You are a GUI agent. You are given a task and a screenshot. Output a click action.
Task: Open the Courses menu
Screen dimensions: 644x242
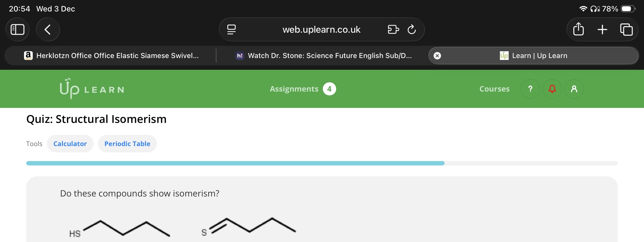[x=494, y=89]
